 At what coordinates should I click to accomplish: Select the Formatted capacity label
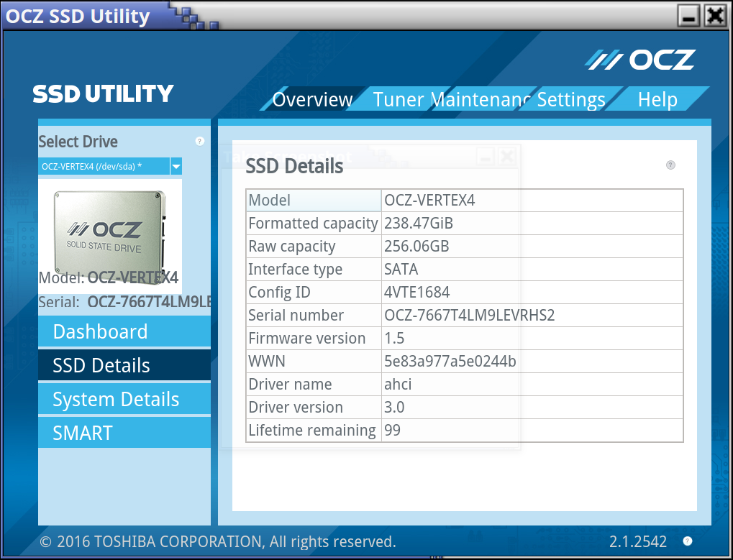pyautogui.click(x=314, y=224)
